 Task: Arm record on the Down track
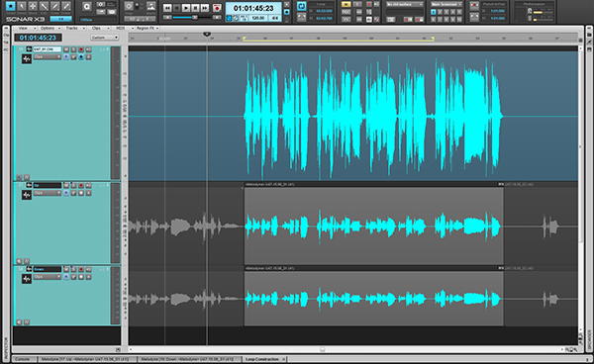(81, 269)
